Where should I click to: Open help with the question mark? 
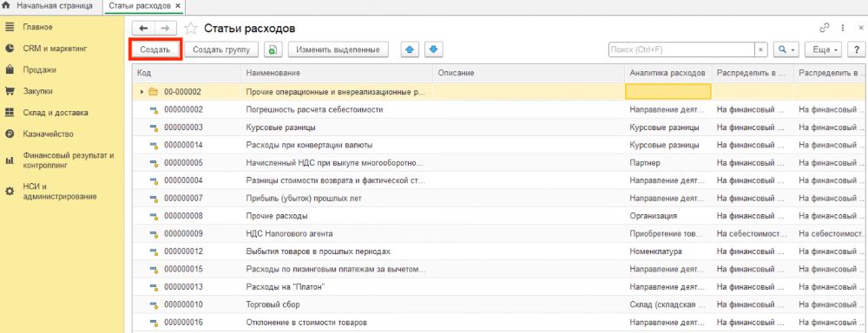click(x=856, y=49)
